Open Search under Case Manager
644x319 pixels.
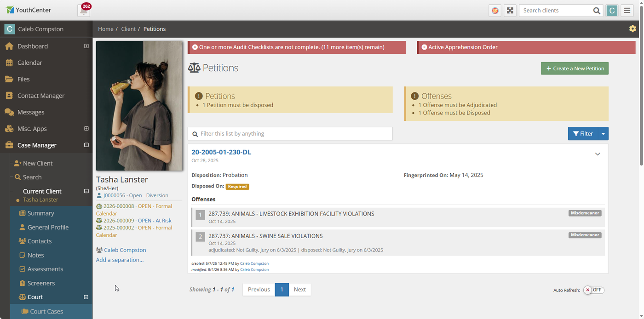click(32, 177)
